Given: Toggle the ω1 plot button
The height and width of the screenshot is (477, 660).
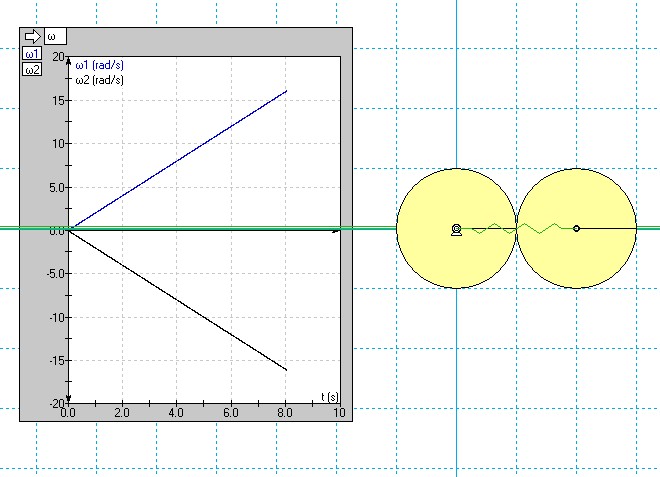Looking at the screenshot, I should pos(32,54).
